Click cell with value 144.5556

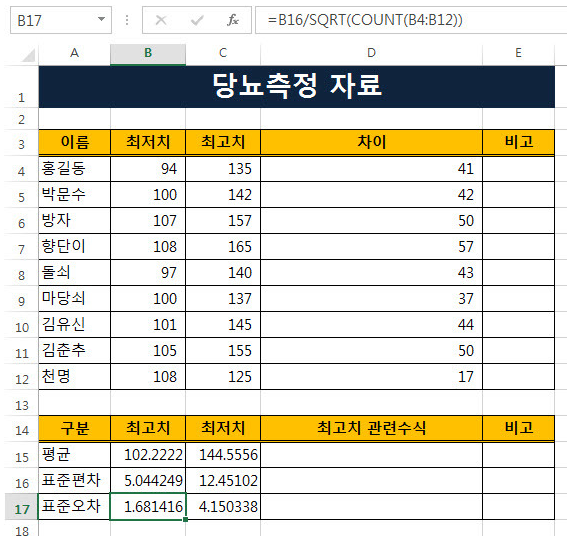[x=223, y=455]
